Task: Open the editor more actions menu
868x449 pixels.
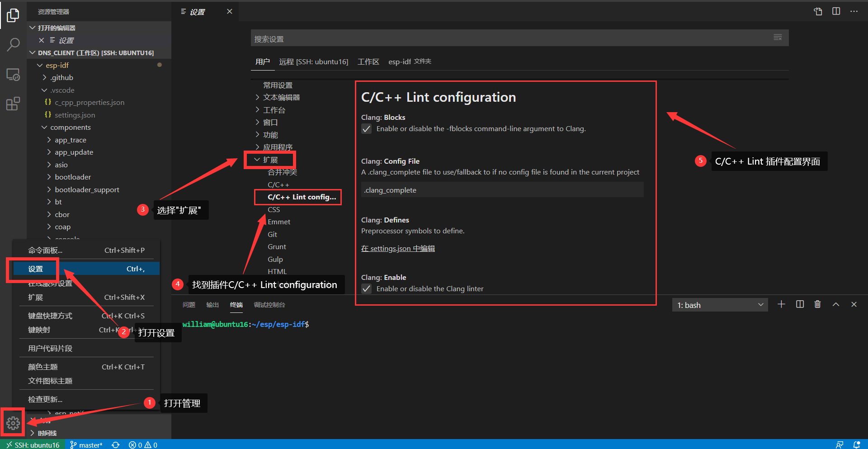Action: (854, 11)
